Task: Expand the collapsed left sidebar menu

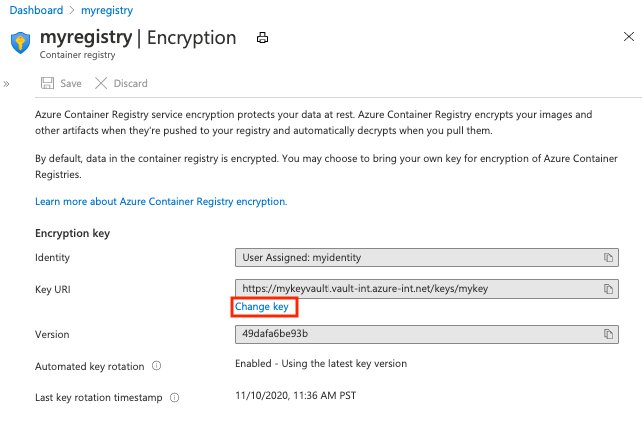Action: pos(7,84)
